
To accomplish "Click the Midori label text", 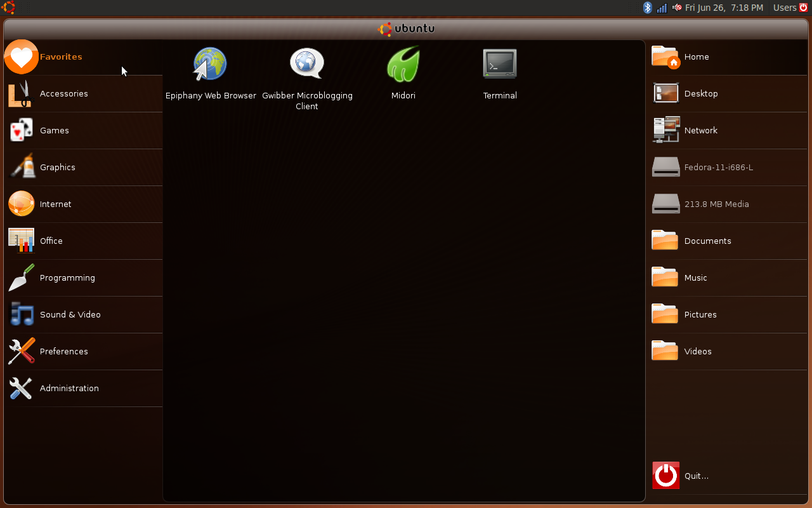I will [403, 95].
